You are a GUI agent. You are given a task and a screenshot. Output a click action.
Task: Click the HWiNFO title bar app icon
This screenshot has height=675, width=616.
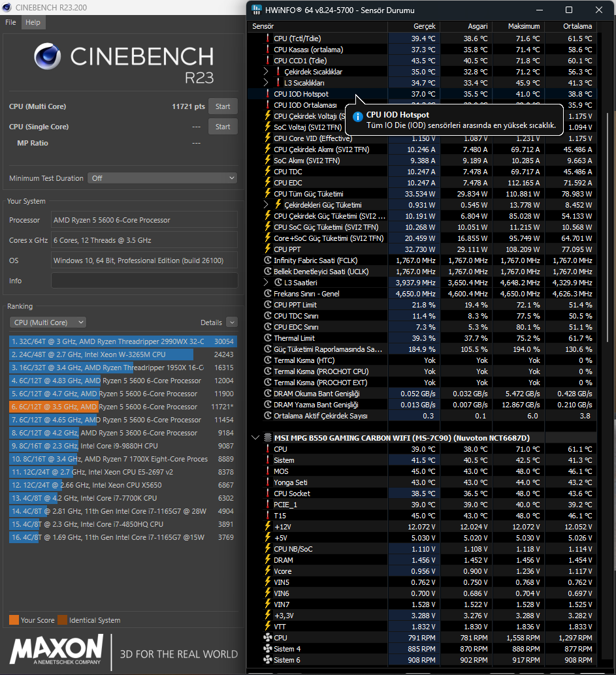coord(257,10)
